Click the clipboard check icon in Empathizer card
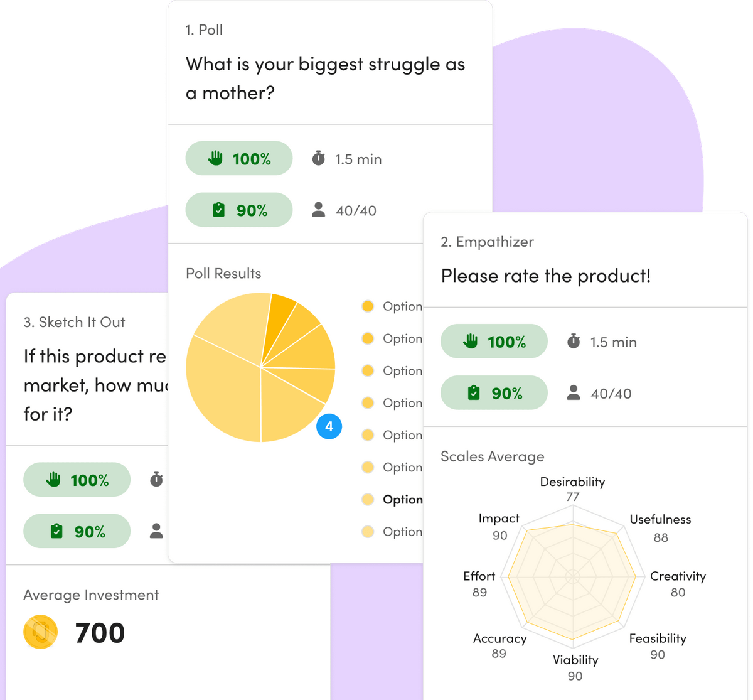Viewport: 753px width, 700px height. point(474,393)
